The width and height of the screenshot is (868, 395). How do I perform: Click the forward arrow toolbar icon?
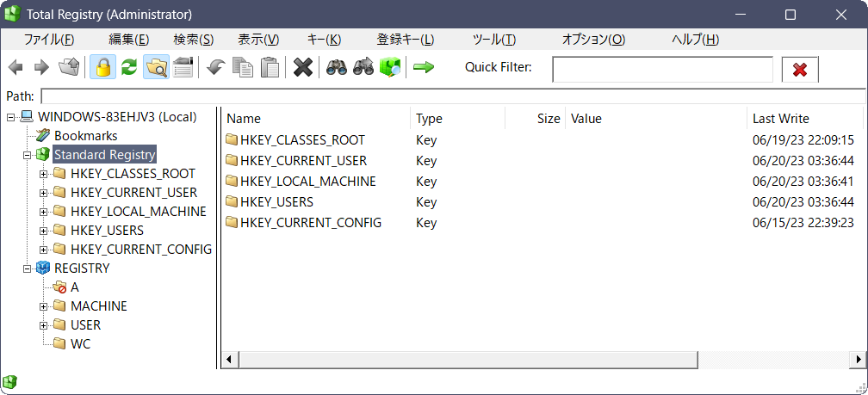[42, 67]
